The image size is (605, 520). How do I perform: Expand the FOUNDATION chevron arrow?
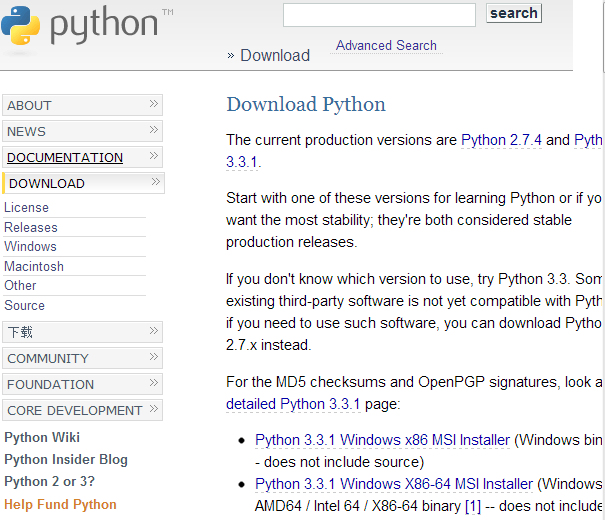point(154,382)
